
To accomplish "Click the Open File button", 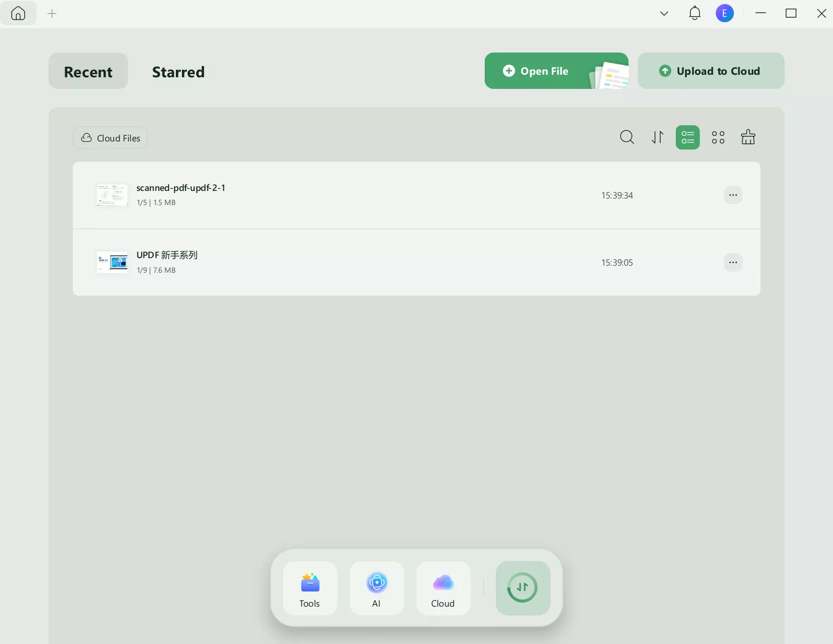I will click(x=545, y=71).
